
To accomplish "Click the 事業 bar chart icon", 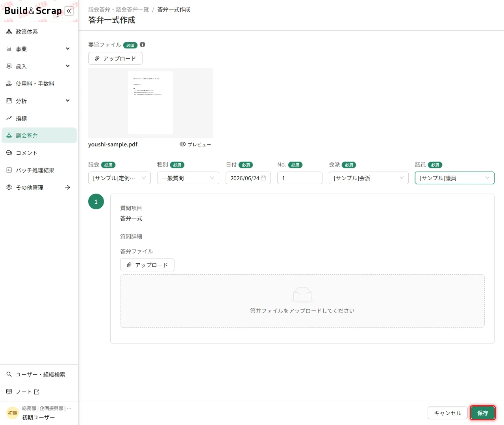I will (9, 49).
